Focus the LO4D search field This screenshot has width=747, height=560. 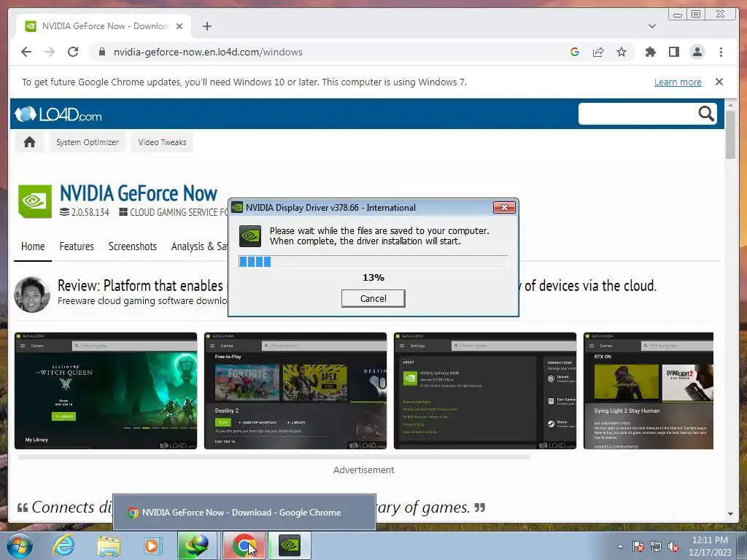[638, 113]
